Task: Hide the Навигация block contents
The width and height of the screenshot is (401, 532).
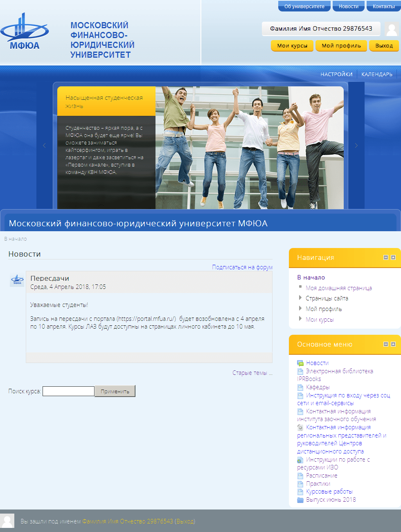Action: [x=385, y=257]
